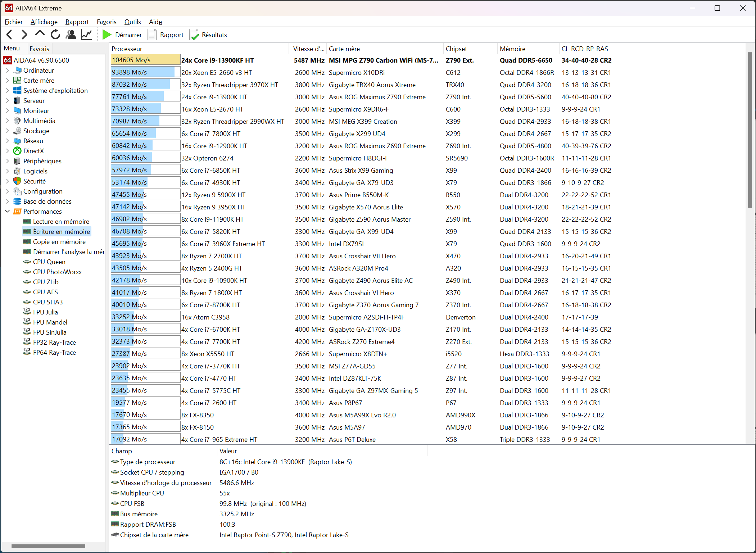Viewport: 756px width, 553px height.
Task: Expand the Stockage tree node
Action: (x=8, y=131)
